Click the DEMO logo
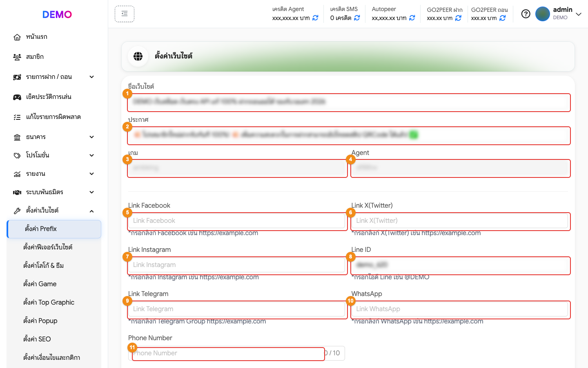 (57, 15)
